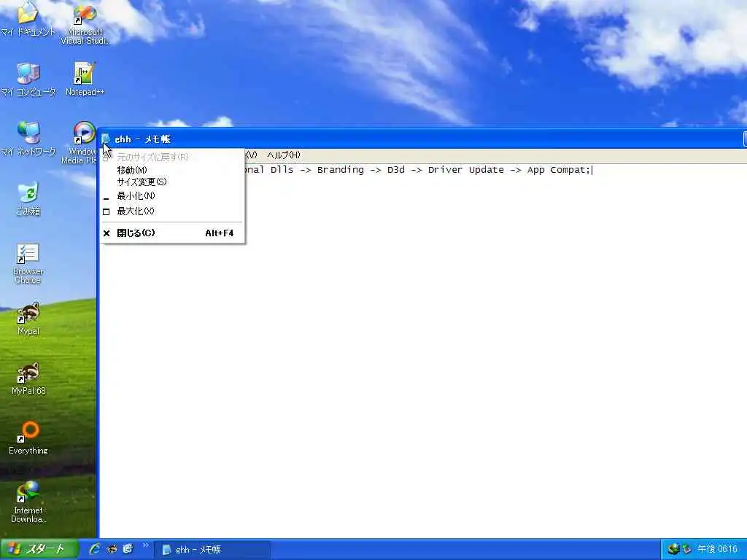
Task: Click the network tray icon
Action: point(673,549)
